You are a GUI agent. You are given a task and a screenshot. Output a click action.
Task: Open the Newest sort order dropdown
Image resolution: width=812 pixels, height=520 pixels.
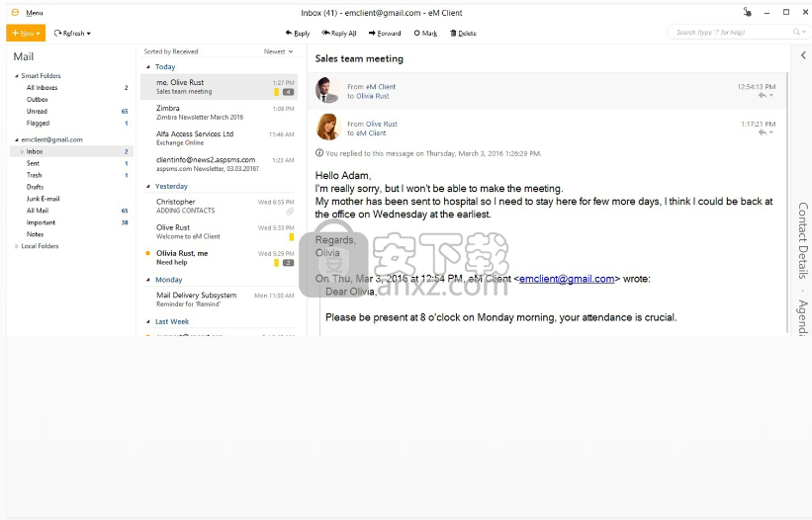coord(279,51)
